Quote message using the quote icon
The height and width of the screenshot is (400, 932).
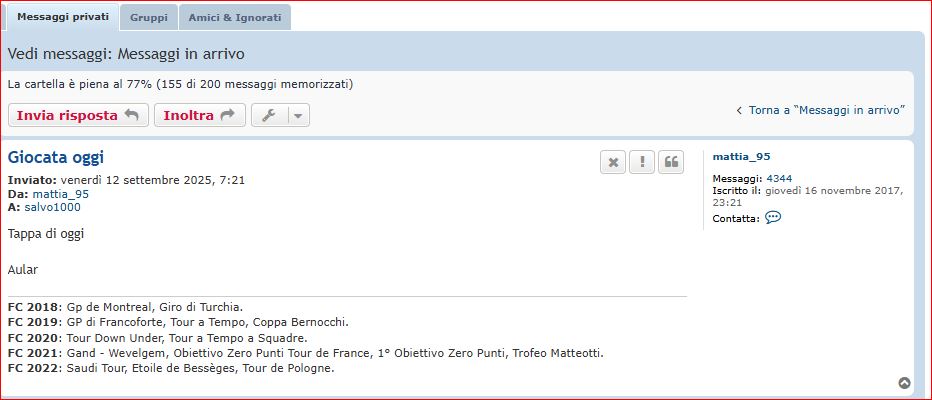(671, 162)
